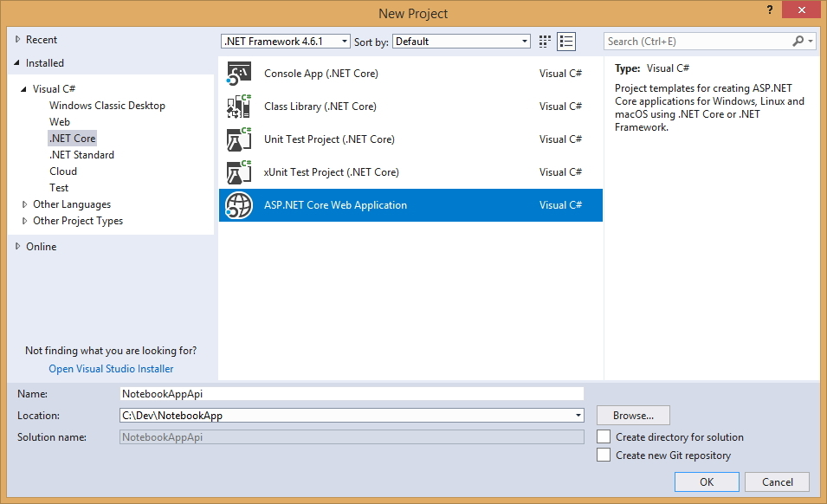Select the Cloud category
The image size is (827, 504).
(x=63, y=171)
